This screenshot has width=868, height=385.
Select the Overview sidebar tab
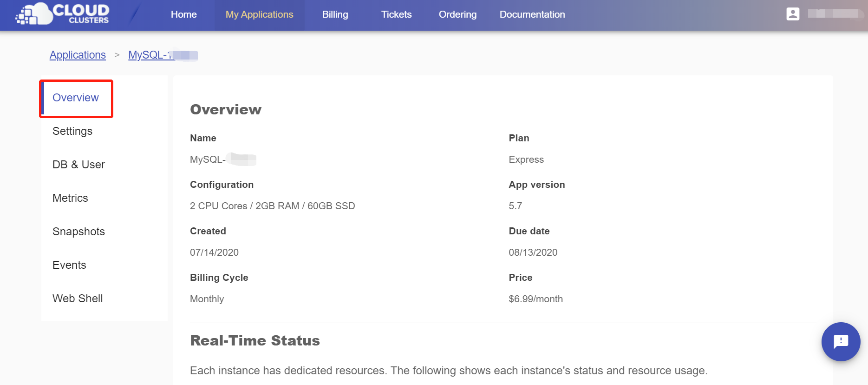[76, 98]
